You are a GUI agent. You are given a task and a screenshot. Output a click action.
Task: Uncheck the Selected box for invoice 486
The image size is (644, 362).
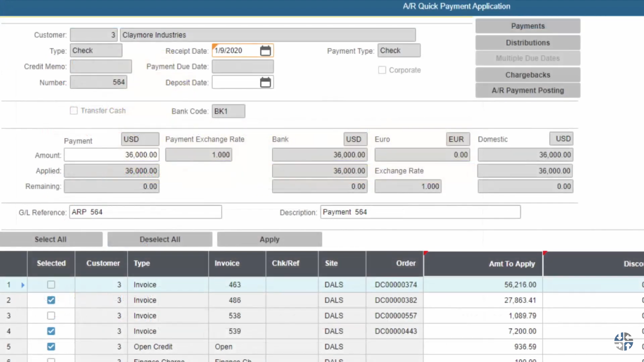[x=51, y=300]
